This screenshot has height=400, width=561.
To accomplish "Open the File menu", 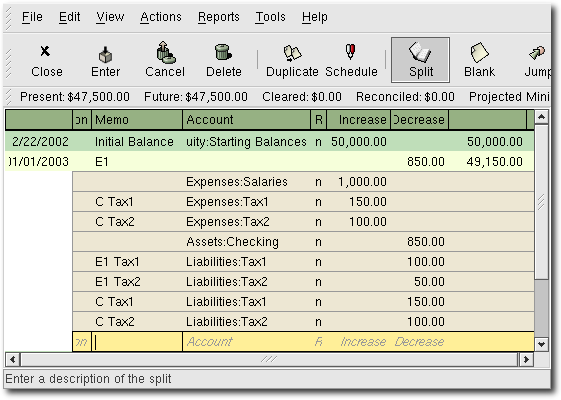I will click(x=32, y=17).
